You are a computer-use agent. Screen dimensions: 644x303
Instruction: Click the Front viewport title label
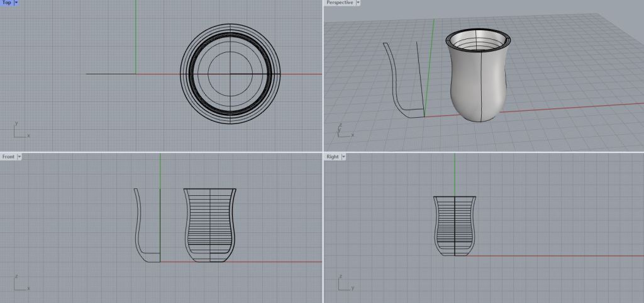point(8,156)
